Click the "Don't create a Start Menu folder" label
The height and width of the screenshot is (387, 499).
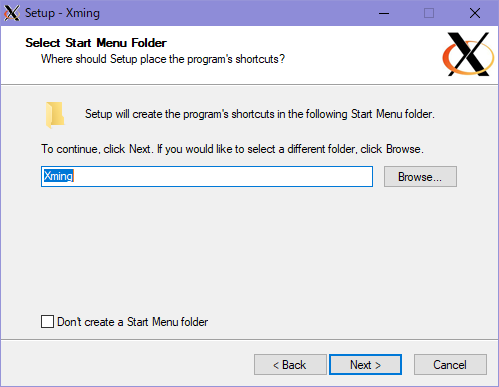point(133,322)
